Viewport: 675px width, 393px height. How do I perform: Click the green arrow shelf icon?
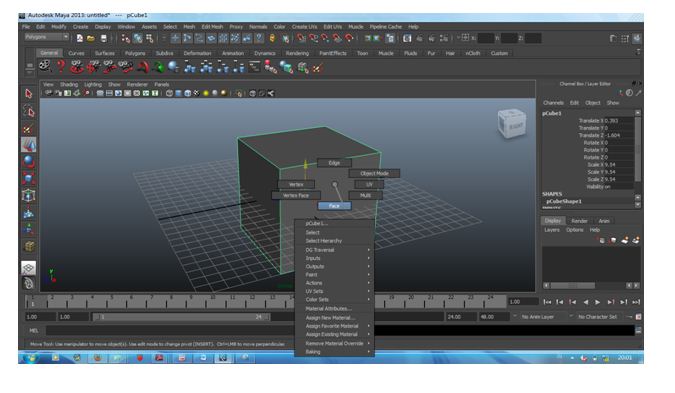pyautogui.click(x=159, y=67)
